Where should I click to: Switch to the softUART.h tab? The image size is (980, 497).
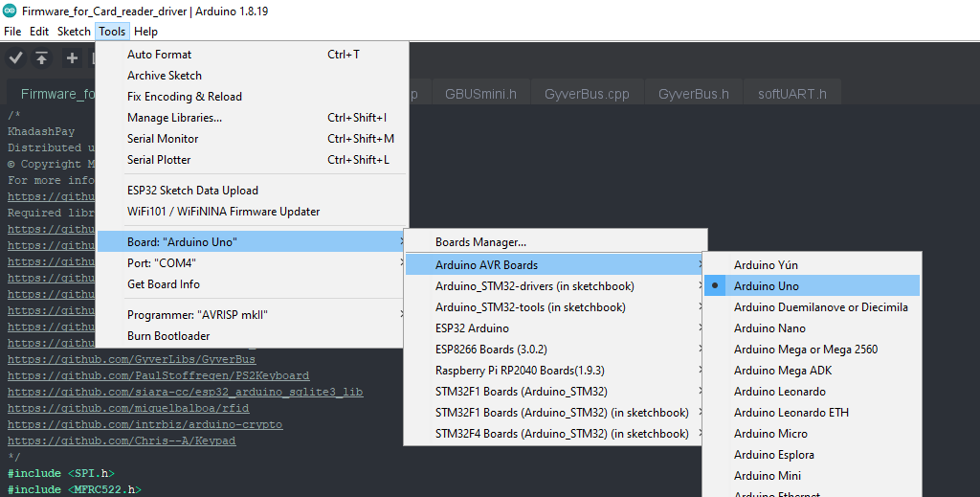point(792,94)
